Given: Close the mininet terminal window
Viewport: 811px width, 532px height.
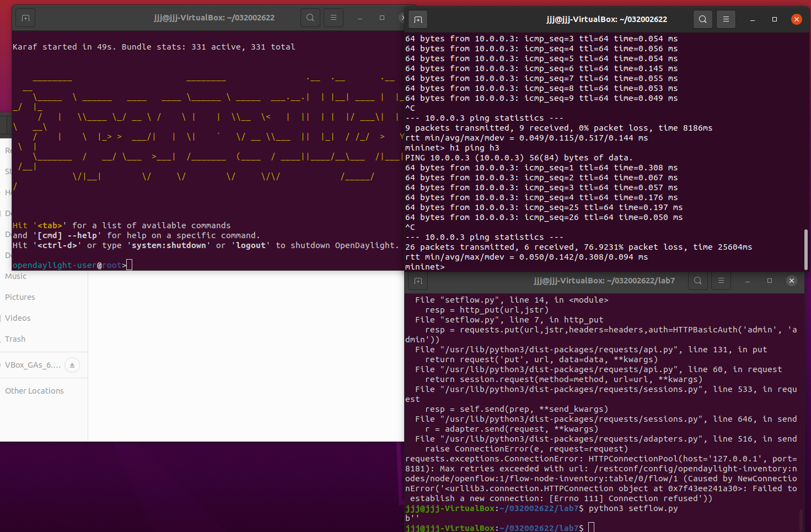Looking at the screenshot, I should click(797, 19).
